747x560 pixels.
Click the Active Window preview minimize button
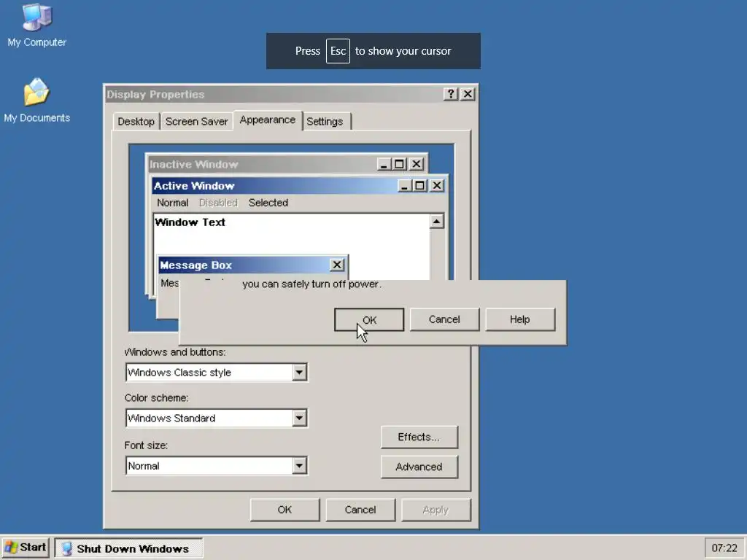pos(404,185)
